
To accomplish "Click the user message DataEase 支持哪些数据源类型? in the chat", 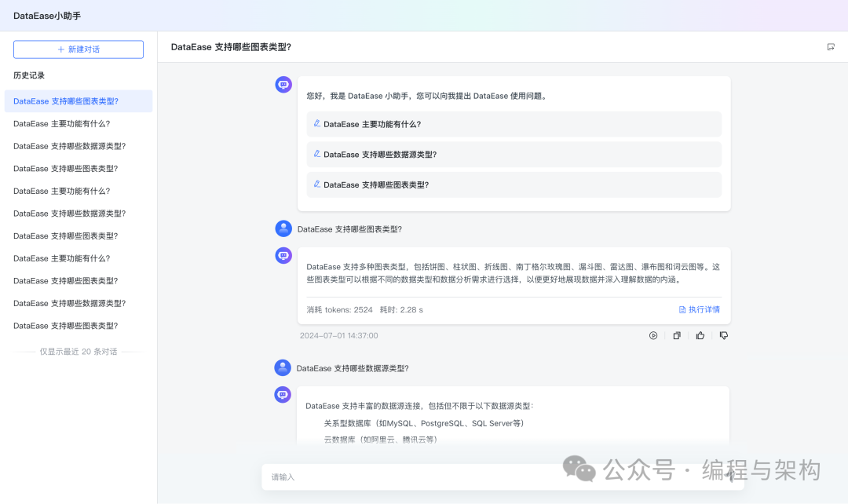I will [353, 368].
